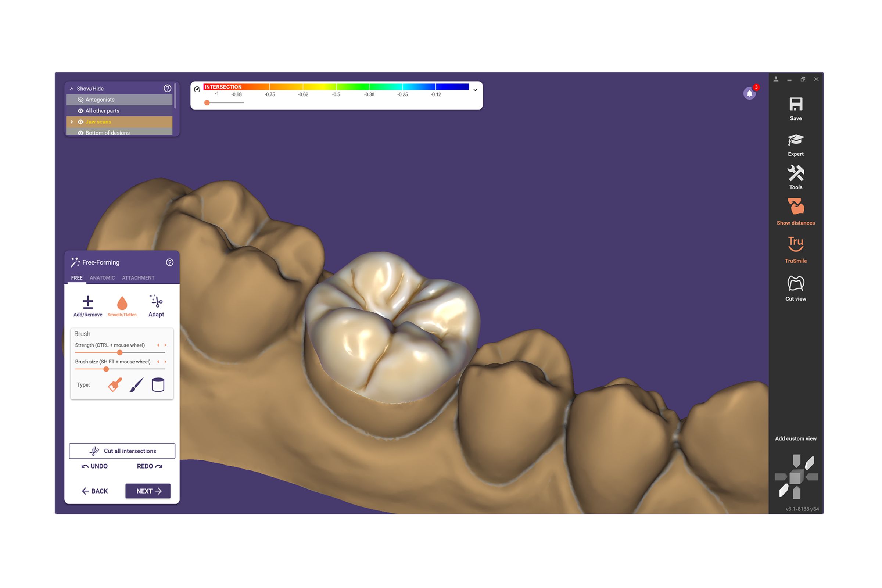Expand the intersection color scale dropdown
The height and width of the screenshot is (588, 882).
(x=475, y=90)
